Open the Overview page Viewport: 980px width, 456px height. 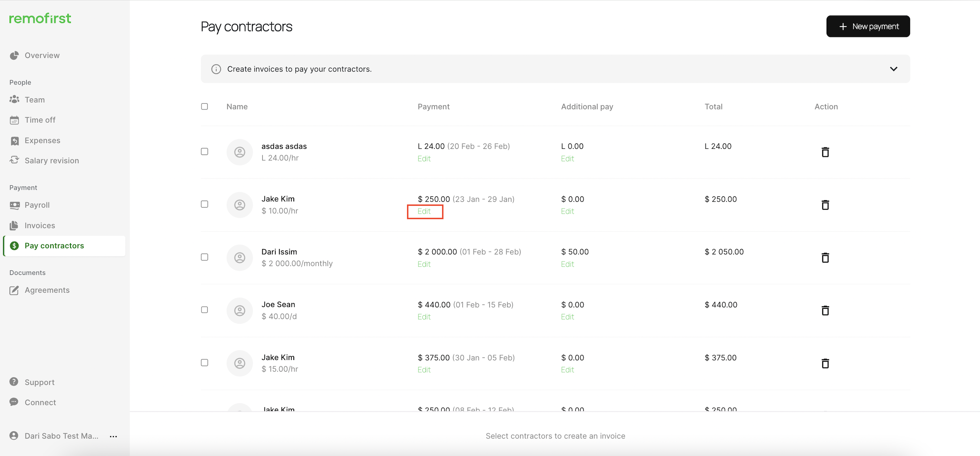coord(42,56)
